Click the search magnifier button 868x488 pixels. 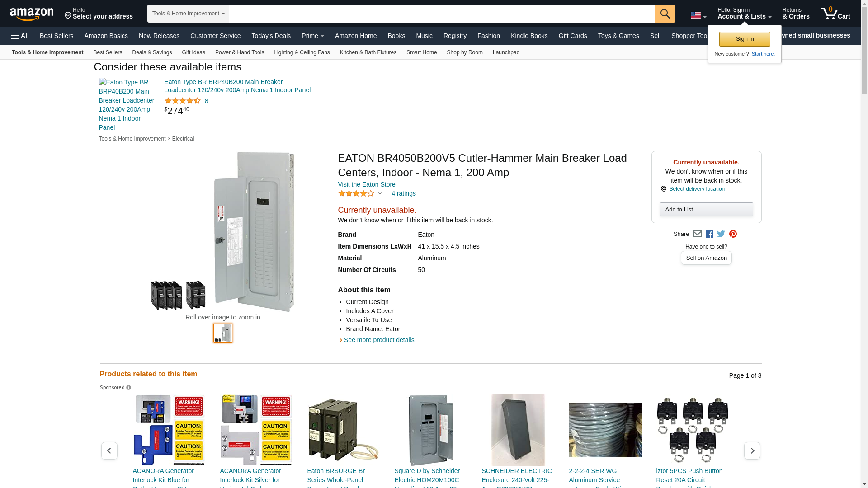[665, 14]
